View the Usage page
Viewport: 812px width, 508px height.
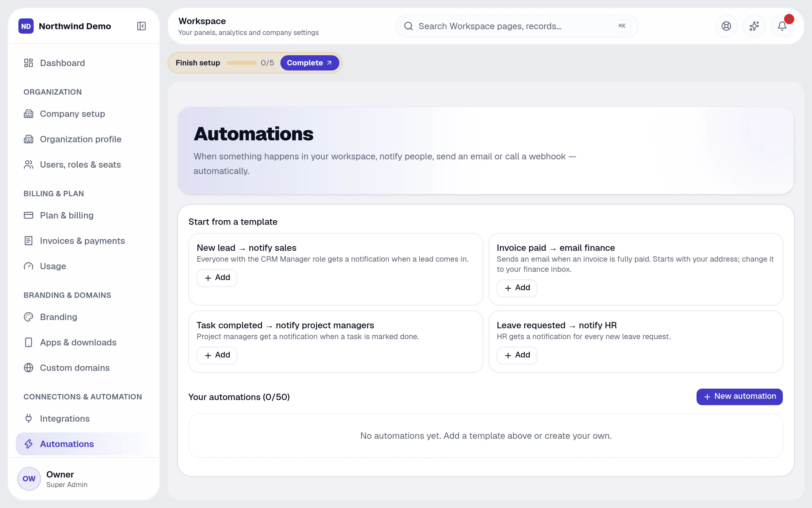[x=84, y=266]
